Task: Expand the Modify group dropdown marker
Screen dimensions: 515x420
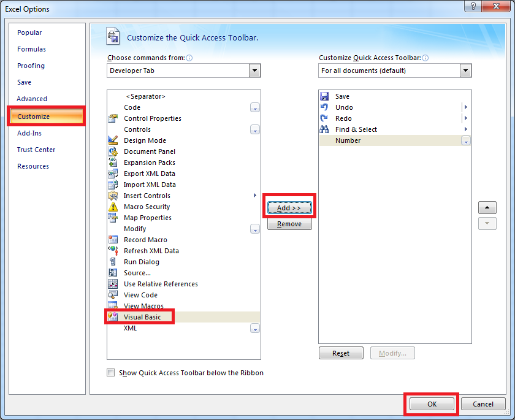Action: point(255,229)
